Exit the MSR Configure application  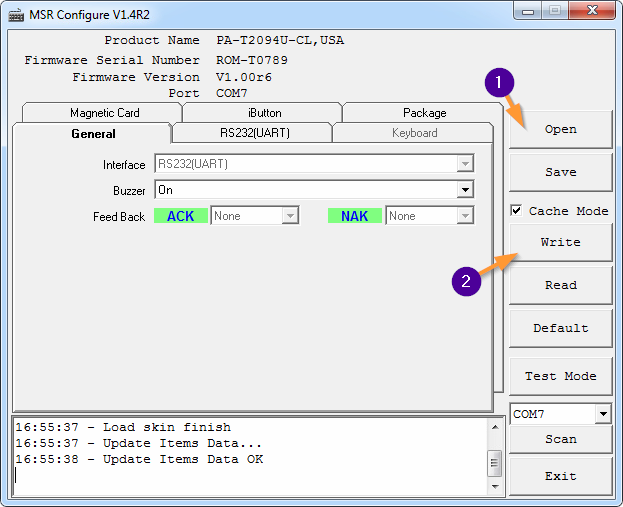point(560,476)
